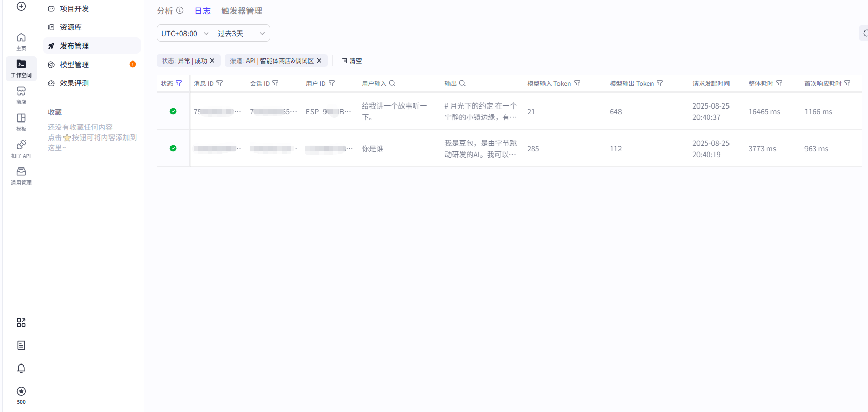Click the 请求发起时间 column header
This screenshot has width=868, height=412.
pyautogui.click(x=711, y=83)
